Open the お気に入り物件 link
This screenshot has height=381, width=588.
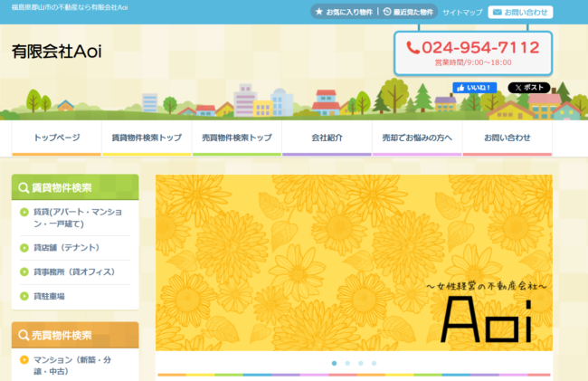pos(345,12)
